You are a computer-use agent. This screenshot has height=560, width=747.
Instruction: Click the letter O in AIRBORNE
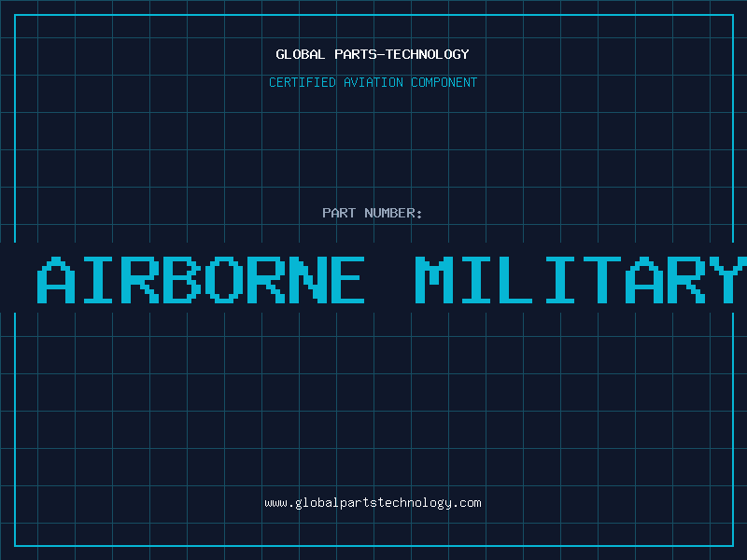coord(224,280)
